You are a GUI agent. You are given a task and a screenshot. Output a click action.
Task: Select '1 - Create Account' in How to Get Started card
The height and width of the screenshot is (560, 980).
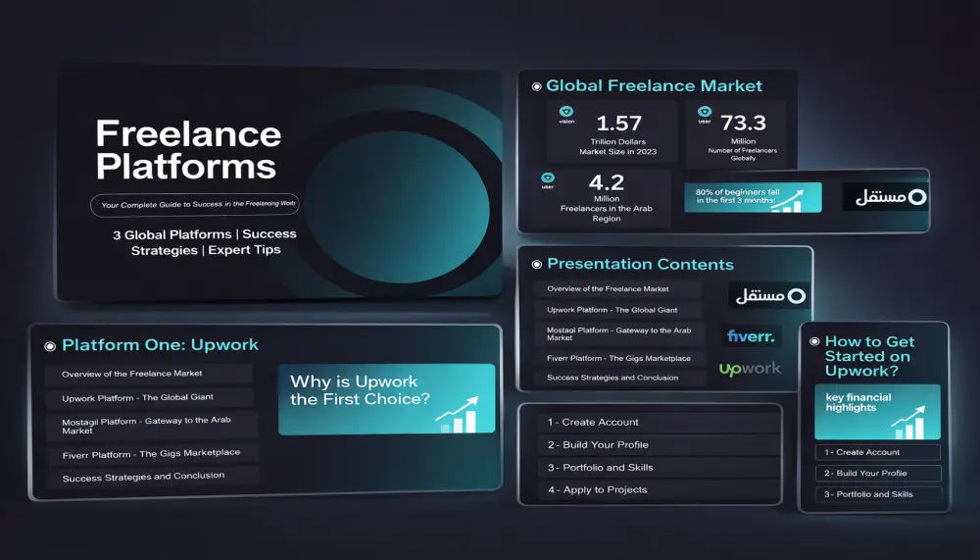coord(877,452)
